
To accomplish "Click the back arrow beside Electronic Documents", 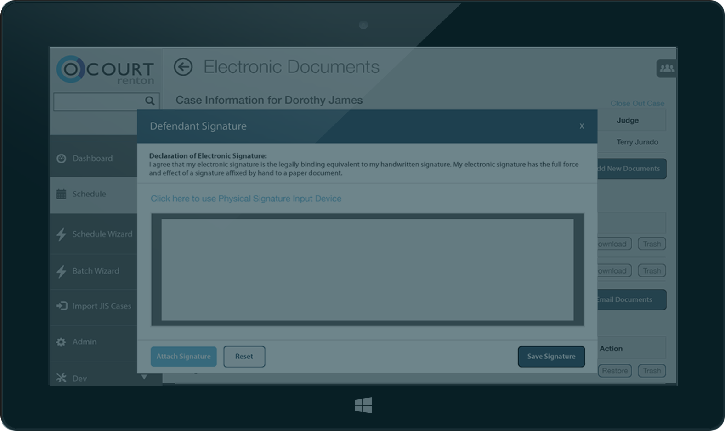I will [x=183, y=67].
